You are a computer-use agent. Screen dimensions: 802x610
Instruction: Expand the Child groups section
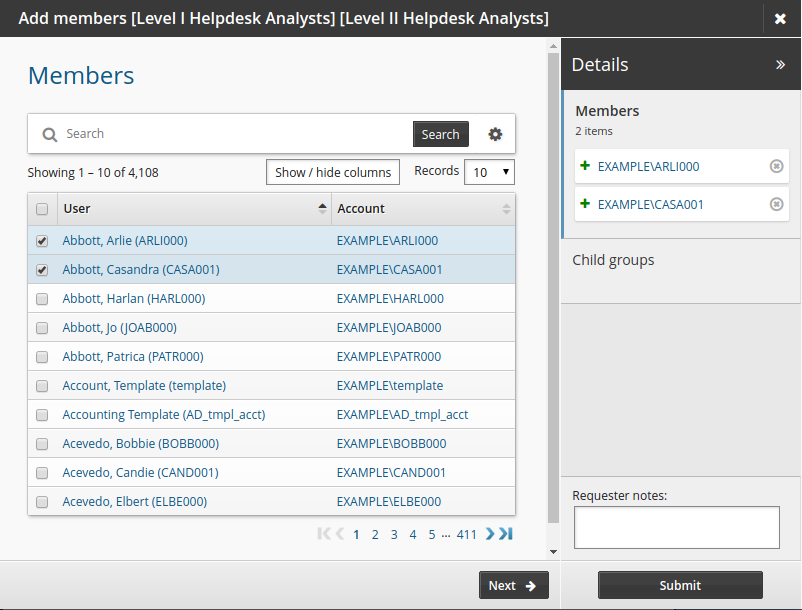click(x=613, y=260)
